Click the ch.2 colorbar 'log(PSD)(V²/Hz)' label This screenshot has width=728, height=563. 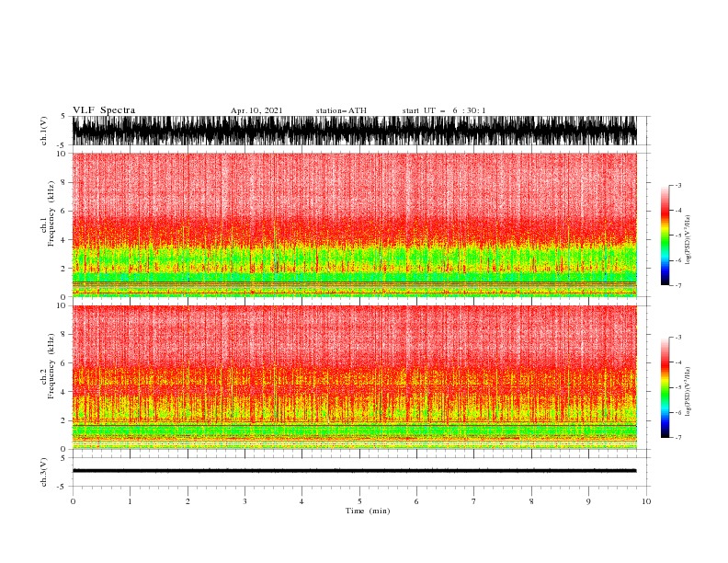coord(688,391)
